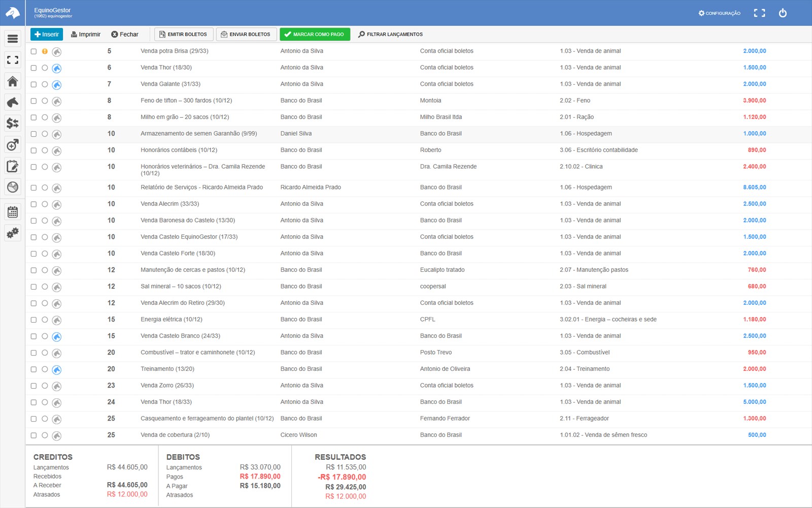This screenshot has width=812, height=508.
Task: Click the orange warning icon on Venda potra Brisa
Action: 45,51
